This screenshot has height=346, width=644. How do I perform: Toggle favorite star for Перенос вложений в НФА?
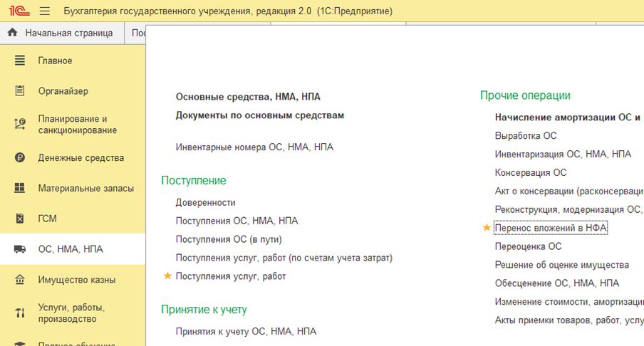(x=487, y=227)
